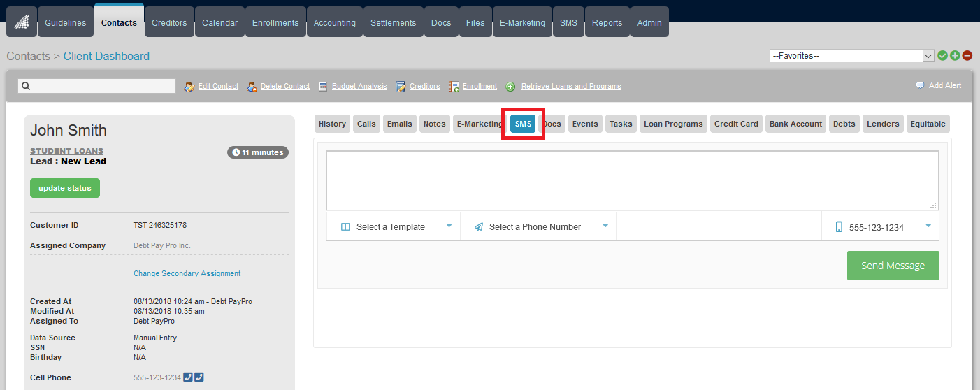Click the Delete Contact link
Image resolution: width=980 pixels, height=390 pixels.
pos(285,87)
